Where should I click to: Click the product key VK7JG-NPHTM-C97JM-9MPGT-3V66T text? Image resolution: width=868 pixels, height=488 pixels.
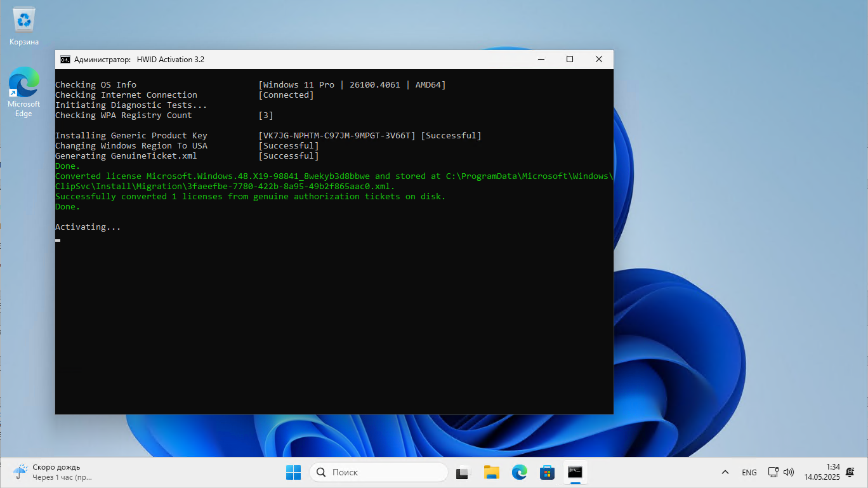pos(337,135)
